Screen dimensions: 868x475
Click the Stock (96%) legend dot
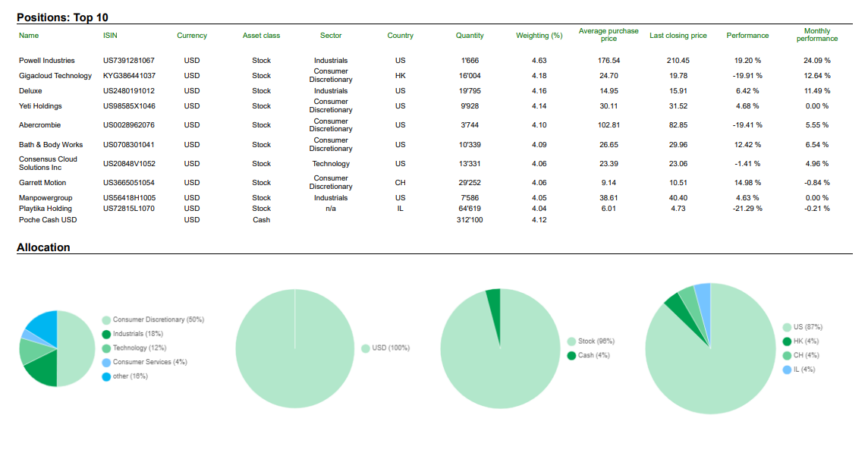(x=571, y=341)
